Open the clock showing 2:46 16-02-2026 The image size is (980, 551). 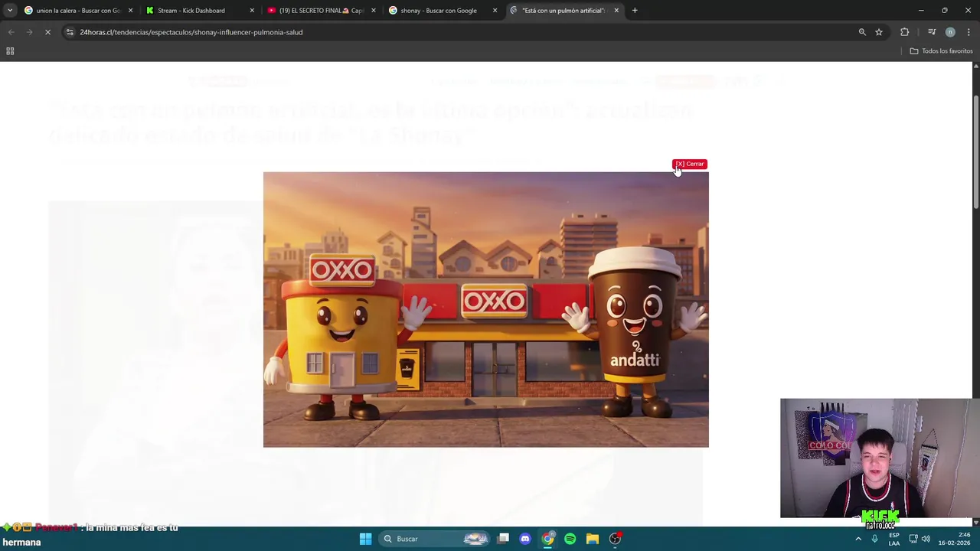954,539
